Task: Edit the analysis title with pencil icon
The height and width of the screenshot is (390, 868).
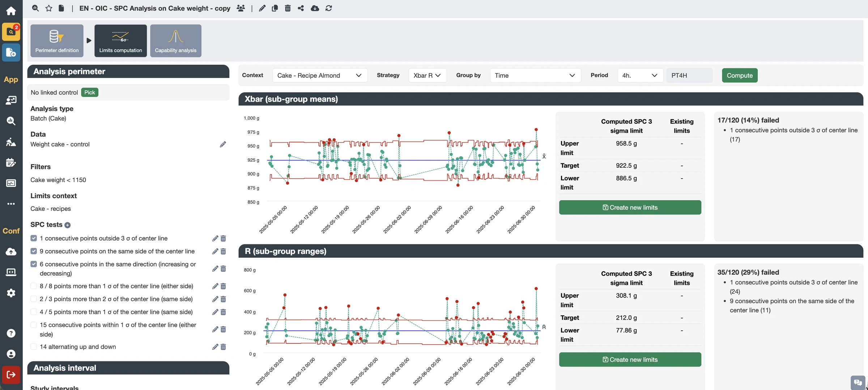Action: pyautogui.click(x=262, y=8)
